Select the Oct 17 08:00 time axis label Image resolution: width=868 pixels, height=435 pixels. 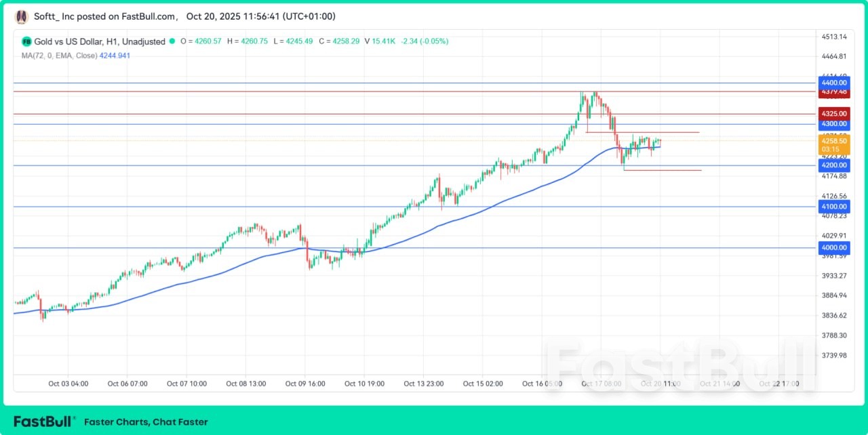point(601,384)
